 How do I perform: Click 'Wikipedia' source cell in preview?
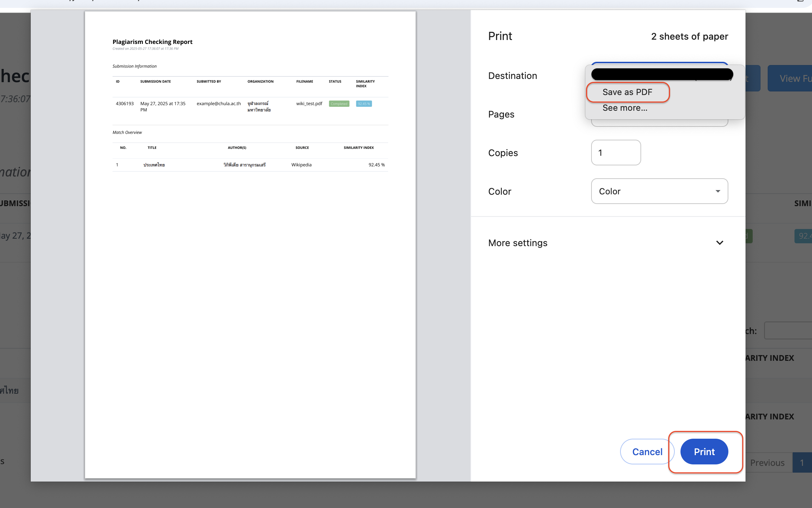301,165
